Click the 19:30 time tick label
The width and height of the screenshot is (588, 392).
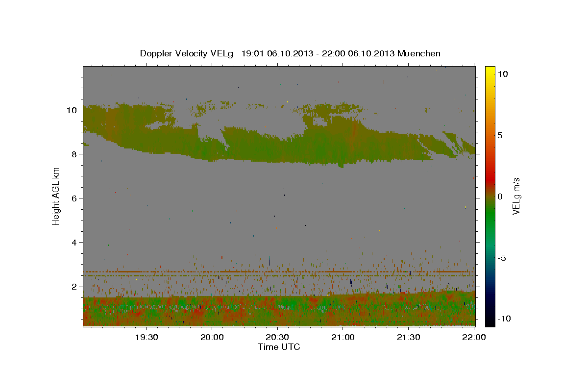coord(147,338)
